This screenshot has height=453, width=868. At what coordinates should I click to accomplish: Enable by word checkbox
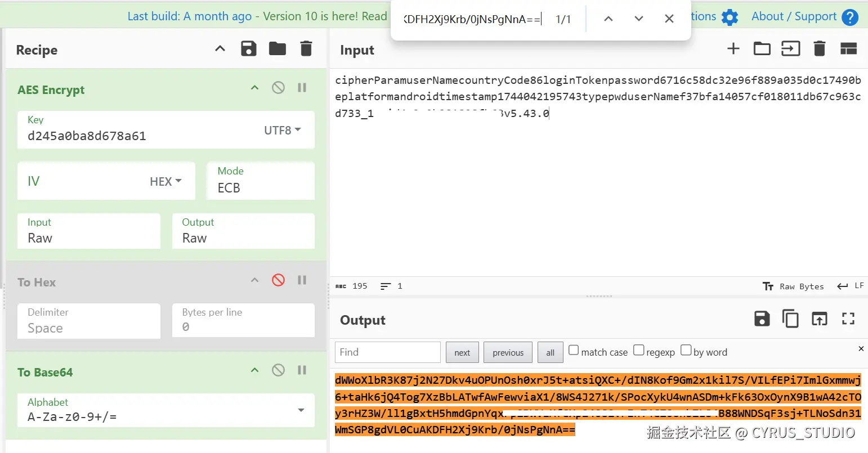686,351
